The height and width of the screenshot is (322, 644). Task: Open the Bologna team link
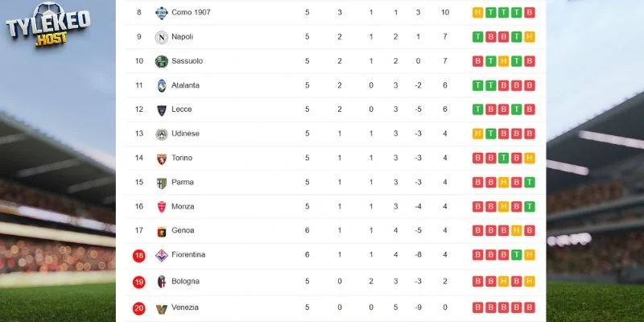coord(185,281)
